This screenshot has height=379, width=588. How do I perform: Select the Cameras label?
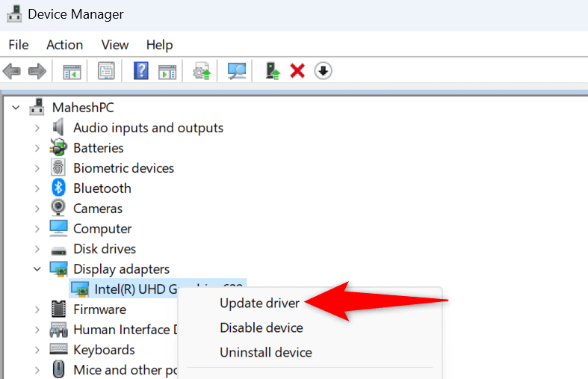[x=97, y=209]
